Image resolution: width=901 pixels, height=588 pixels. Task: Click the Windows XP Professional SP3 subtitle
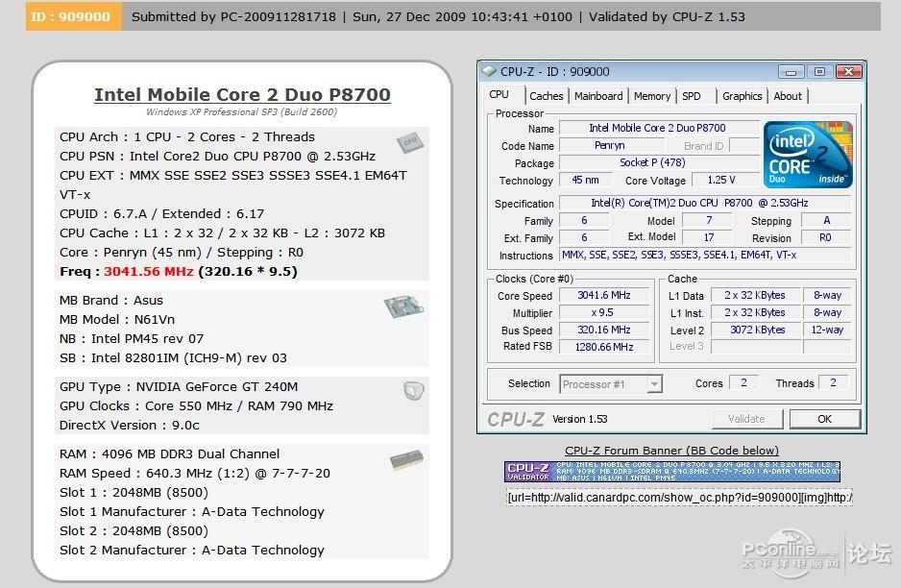click(241, 112)
